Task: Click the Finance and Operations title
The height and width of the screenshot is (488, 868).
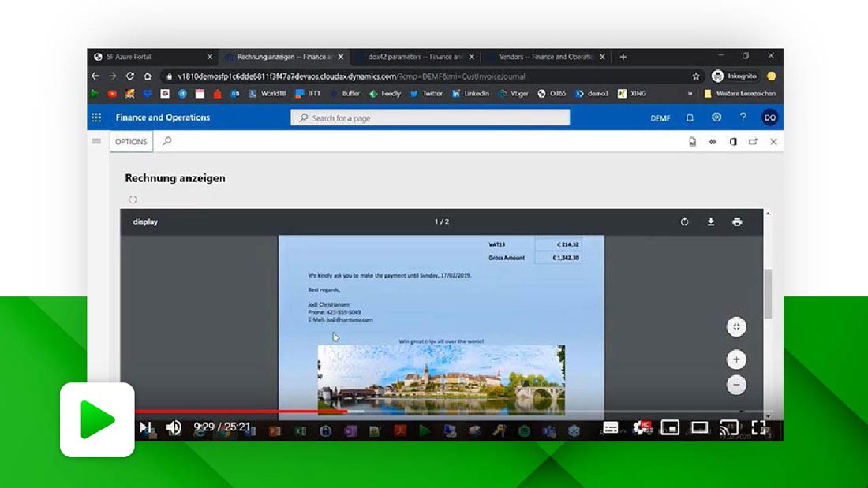Action: (163, 117)
